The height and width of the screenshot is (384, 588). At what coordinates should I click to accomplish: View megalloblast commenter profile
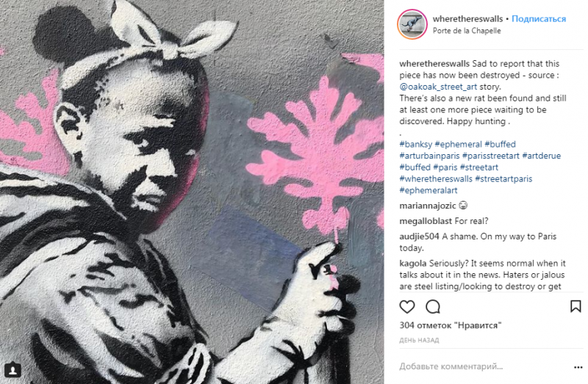[426, 221]
